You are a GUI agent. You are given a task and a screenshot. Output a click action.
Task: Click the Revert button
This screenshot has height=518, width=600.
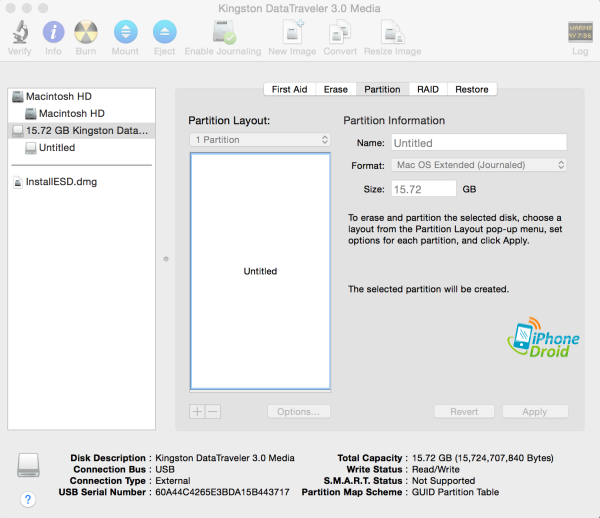464,412
